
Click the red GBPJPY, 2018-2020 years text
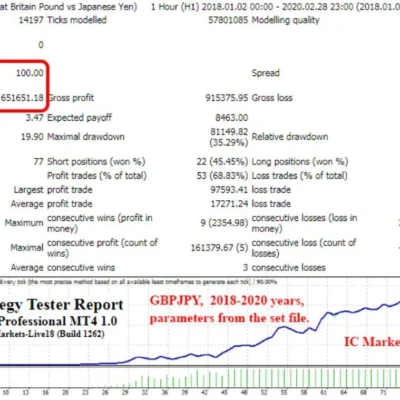(x=227, y=301)
